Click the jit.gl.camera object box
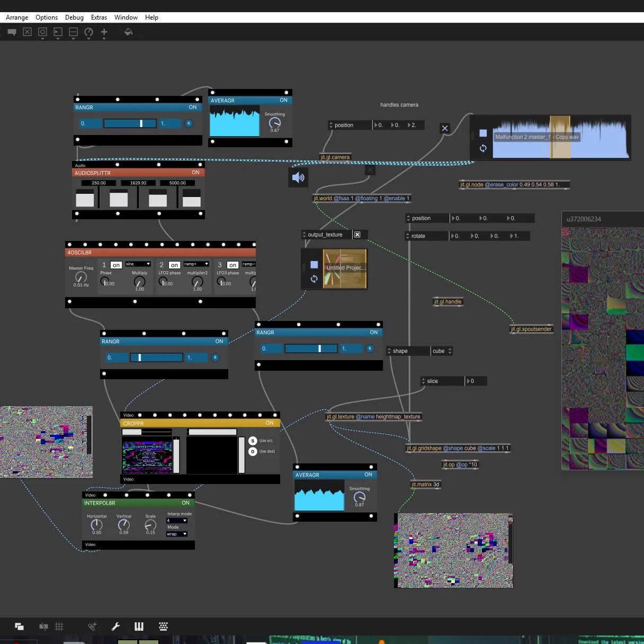Screen dimensions: 644x644 (335, 157)
